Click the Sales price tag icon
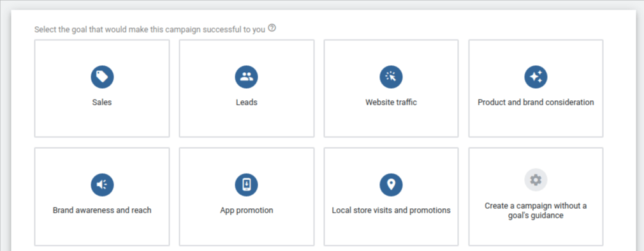The height and width of the screenshot is (251, 644). 102,77
